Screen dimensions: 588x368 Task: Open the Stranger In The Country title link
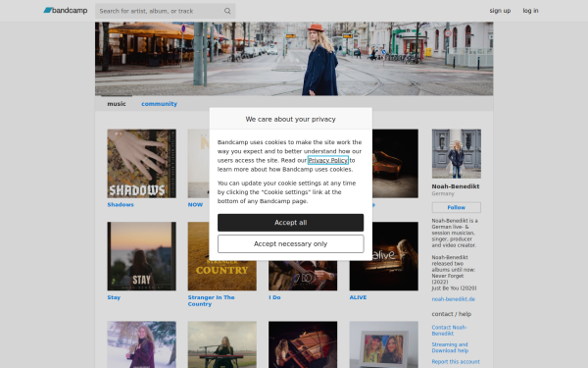click(x=211, y=301)
